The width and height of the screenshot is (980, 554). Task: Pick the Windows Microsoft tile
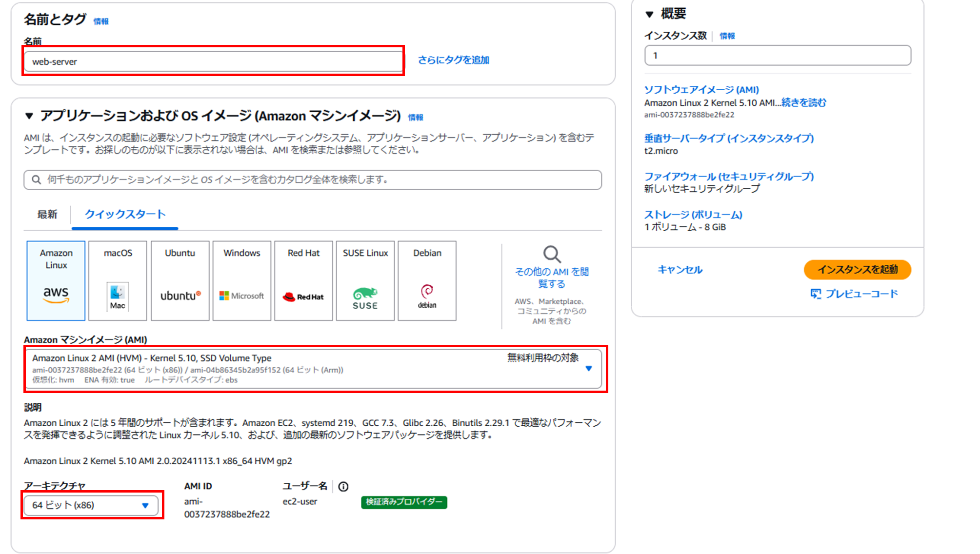tap(241, 280)
